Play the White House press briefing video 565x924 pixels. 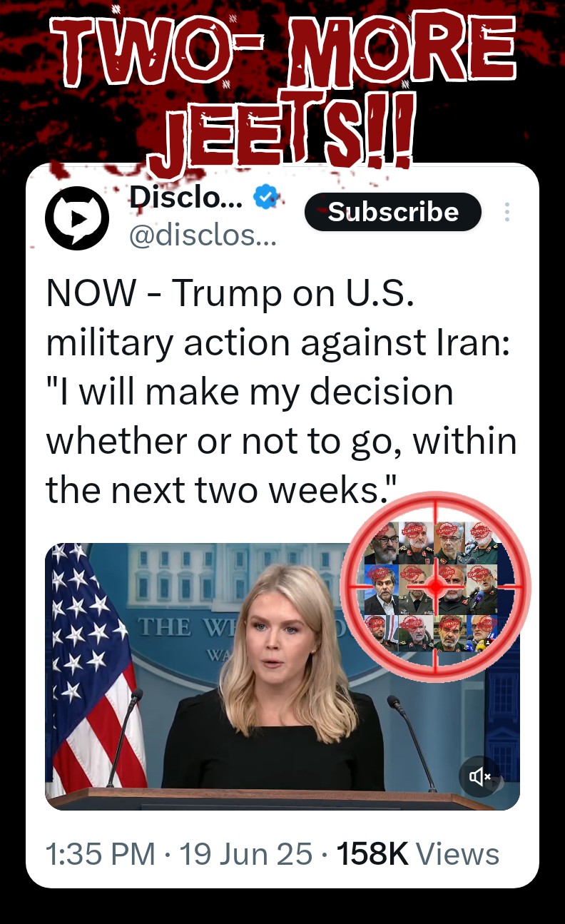(x=282, y=676)
